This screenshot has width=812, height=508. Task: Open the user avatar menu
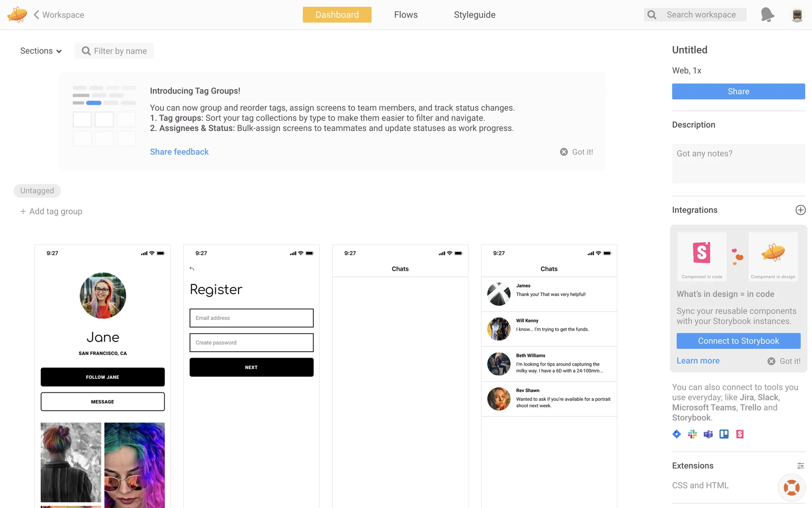(x=797, y=15)
